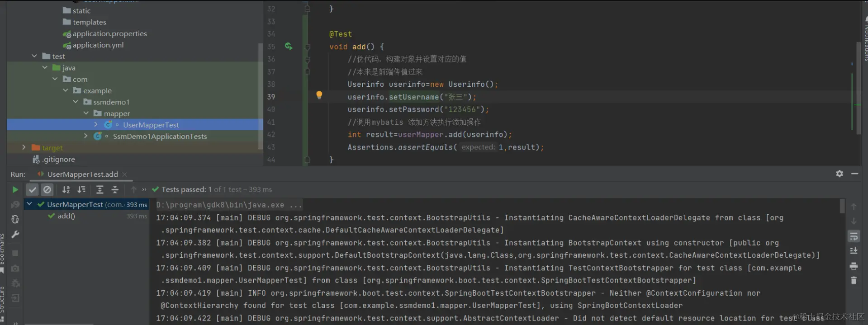
Task: Expand the target folder
Action: (x=24, y=147)
